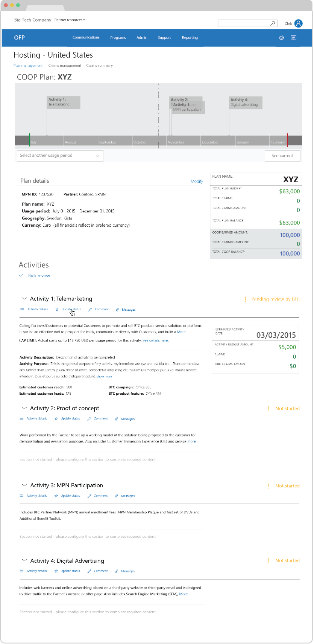Click Update status star icon under Telemarketing
Screen dimensions: 314x644
pyautogui.click(x=57, y=309)
